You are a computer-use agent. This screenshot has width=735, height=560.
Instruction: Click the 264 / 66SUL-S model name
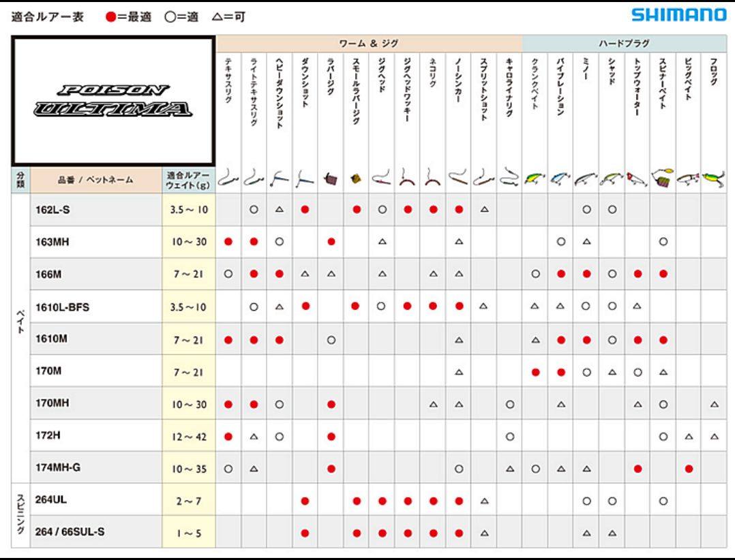pos(70,532)
